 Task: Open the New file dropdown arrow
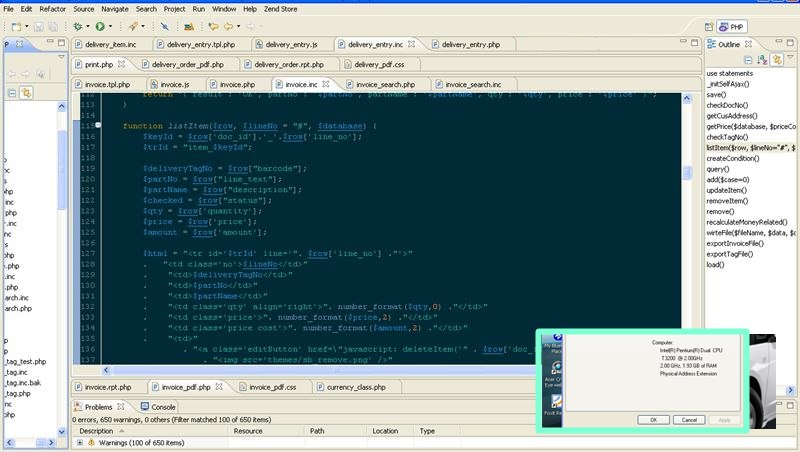tap(27, 27)
